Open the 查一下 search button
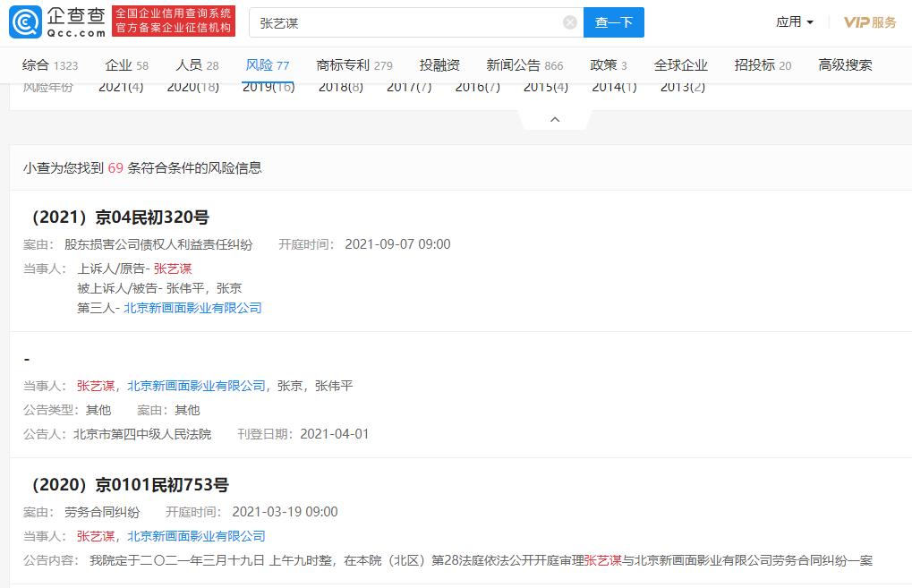 (x=613, y=21)
